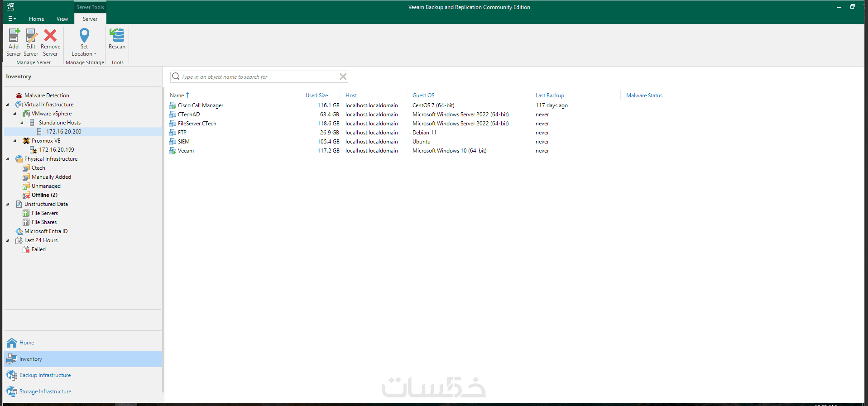Click the VMware vSphere tree icon
The width and height of the screenshot is (868, 406).
coord(26,114)
